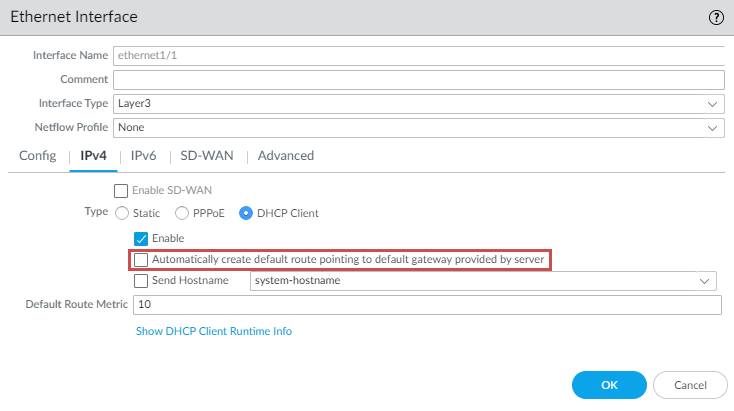Enable the SD-WAN checkbox
Screen dimensions: 734x411
pos(121,190)
